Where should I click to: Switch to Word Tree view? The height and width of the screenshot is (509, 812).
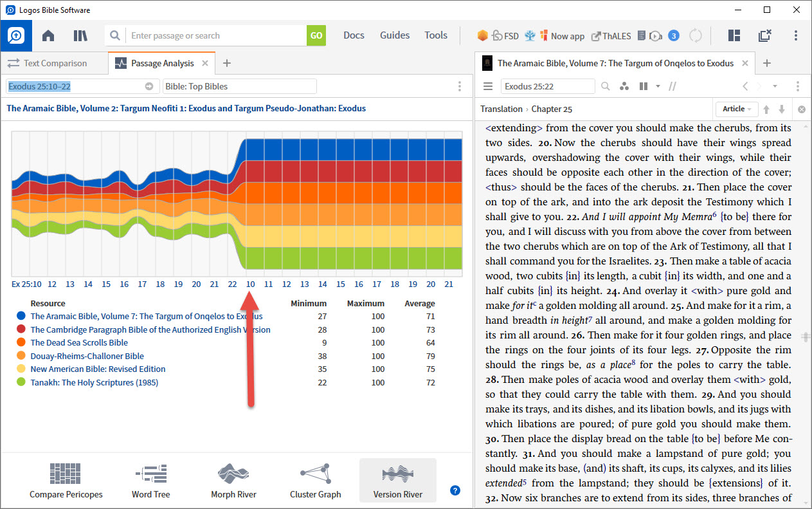coord(151,480)
